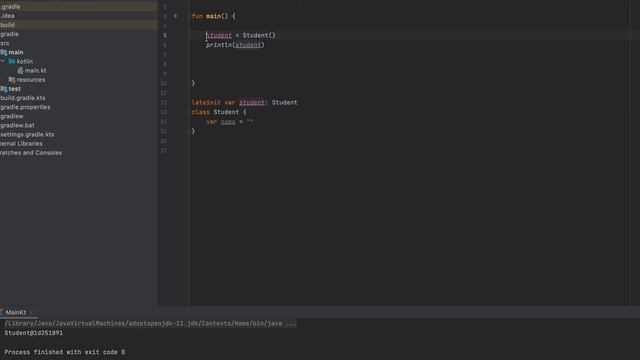
Task: Select the resources folder
Action: [27, 80]
